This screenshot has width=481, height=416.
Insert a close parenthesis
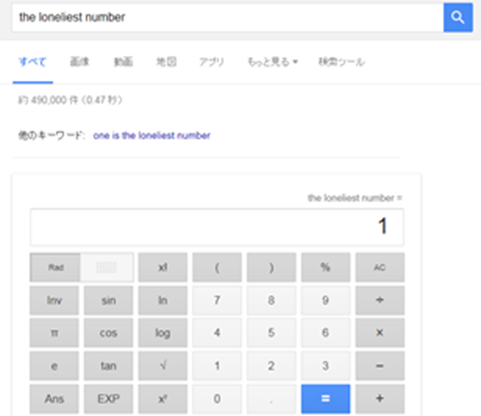click(271, 267)
